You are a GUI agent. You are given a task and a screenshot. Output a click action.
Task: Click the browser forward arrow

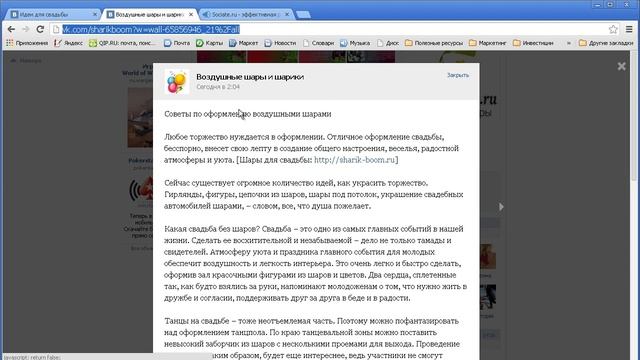(x=25, y=29)
